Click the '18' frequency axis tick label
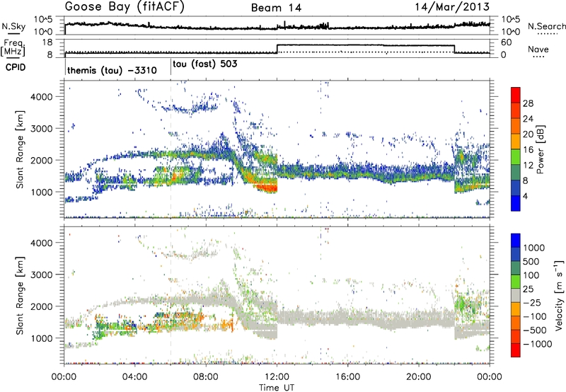This screenshot has height=392, width=566. [47, 42]
